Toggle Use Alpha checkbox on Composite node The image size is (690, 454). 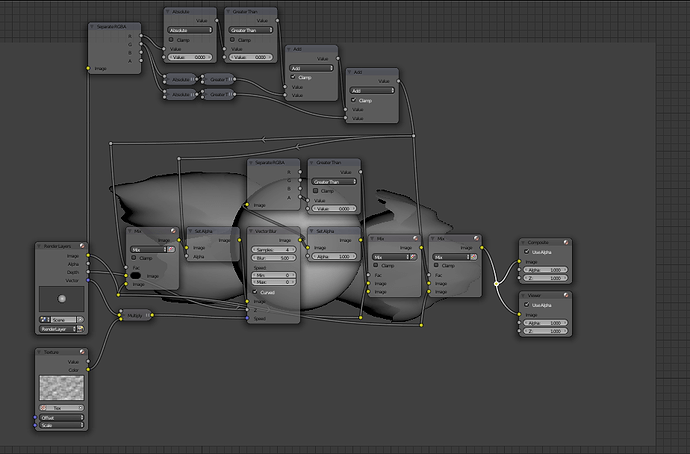pyautogui.click(x=526, y=252)
